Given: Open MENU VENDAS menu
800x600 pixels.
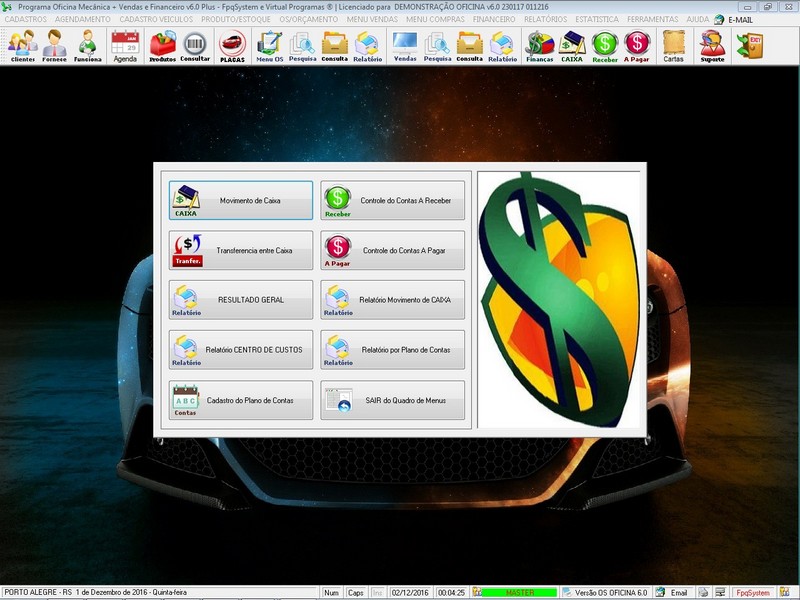Looking at the screenshot, I should (372, 19).
